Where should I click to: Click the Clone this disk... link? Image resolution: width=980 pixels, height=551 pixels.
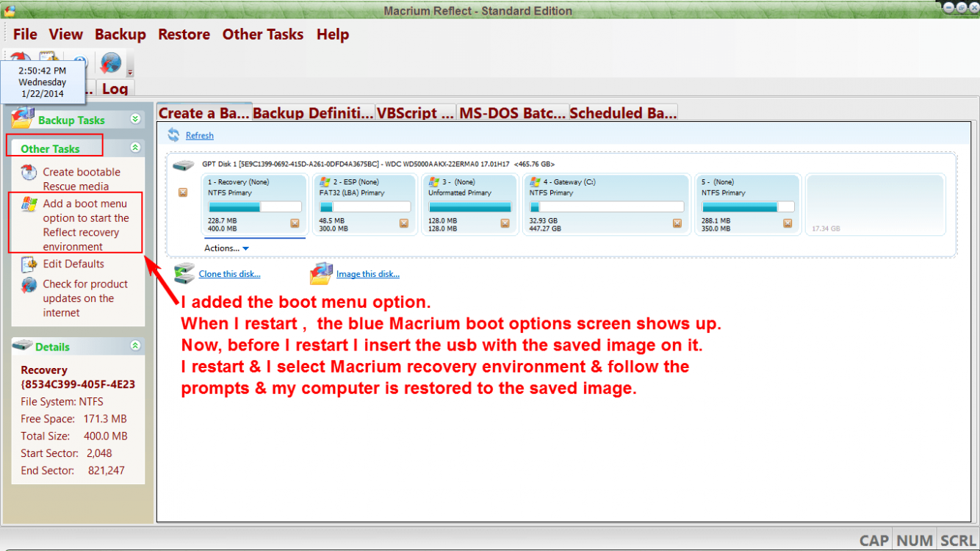[x=230, y=274]
